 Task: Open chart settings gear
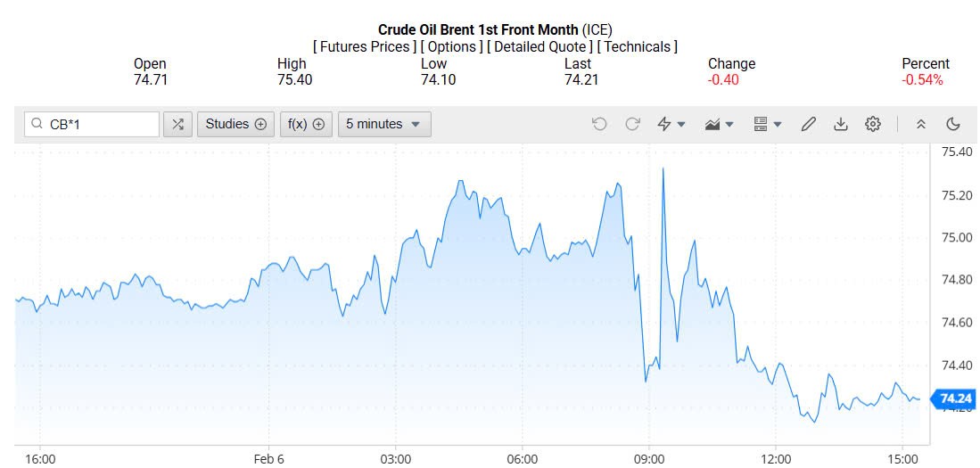[873, 124]
